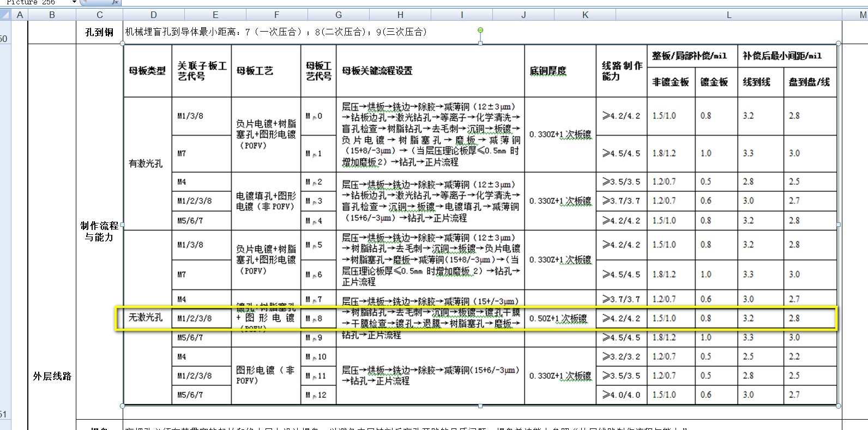Click the cell labeled 外层线路

point(52,376)
